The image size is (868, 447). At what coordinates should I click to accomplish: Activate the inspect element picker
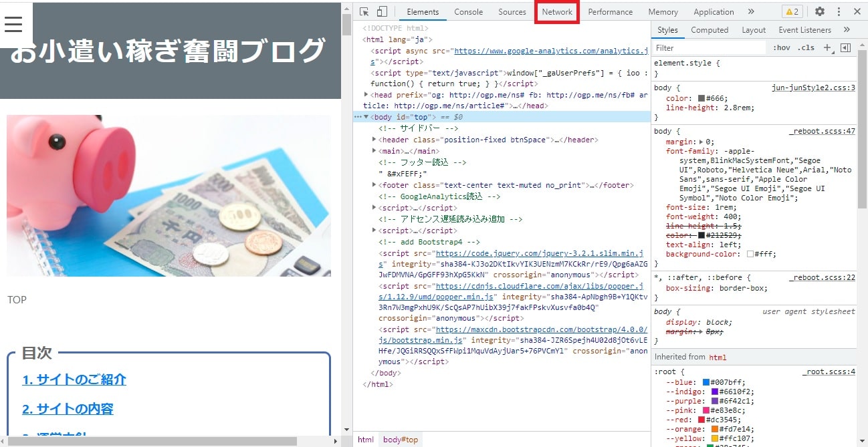pos(364,11)
